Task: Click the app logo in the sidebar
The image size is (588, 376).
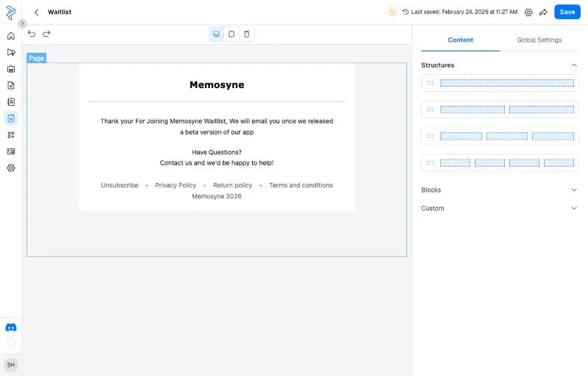Action: tap(11, 12)
